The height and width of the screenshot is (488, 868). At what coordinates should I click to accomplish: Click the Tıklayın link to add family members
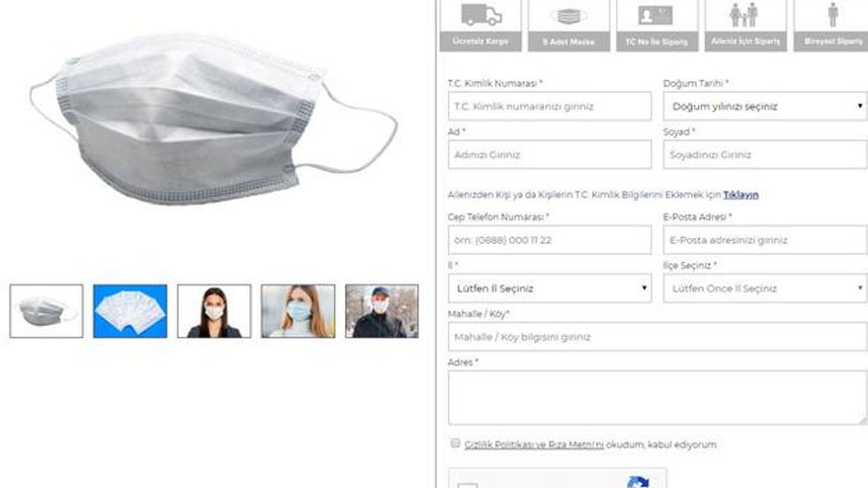point(740,195)
